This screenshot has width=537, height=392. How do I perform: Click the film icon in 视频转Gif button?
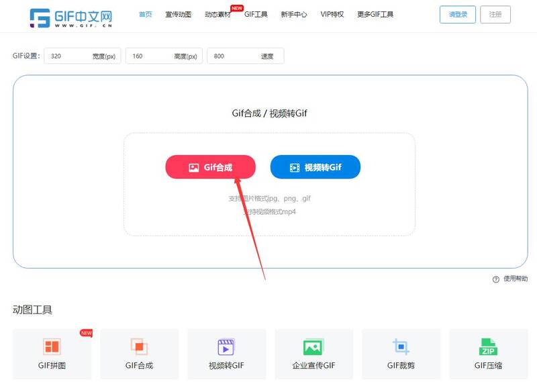pyautogui.click(x=295, y=167)
